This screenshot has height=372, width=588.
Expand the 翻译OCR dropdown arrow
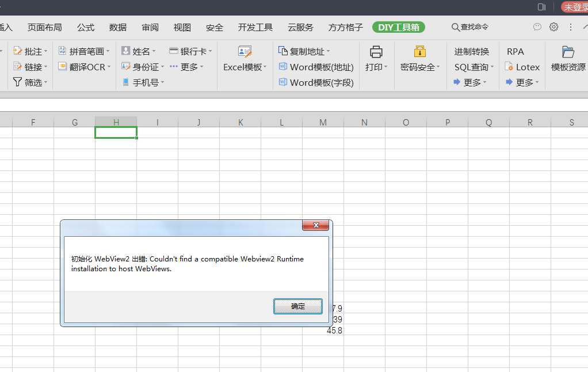(x=109, y=67)
